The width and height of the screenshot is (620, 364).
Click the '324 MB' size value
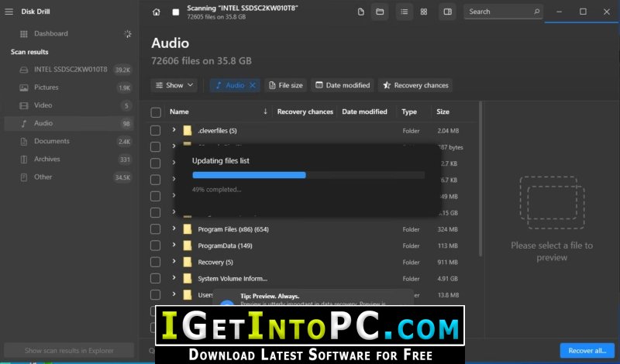(448, 229)
